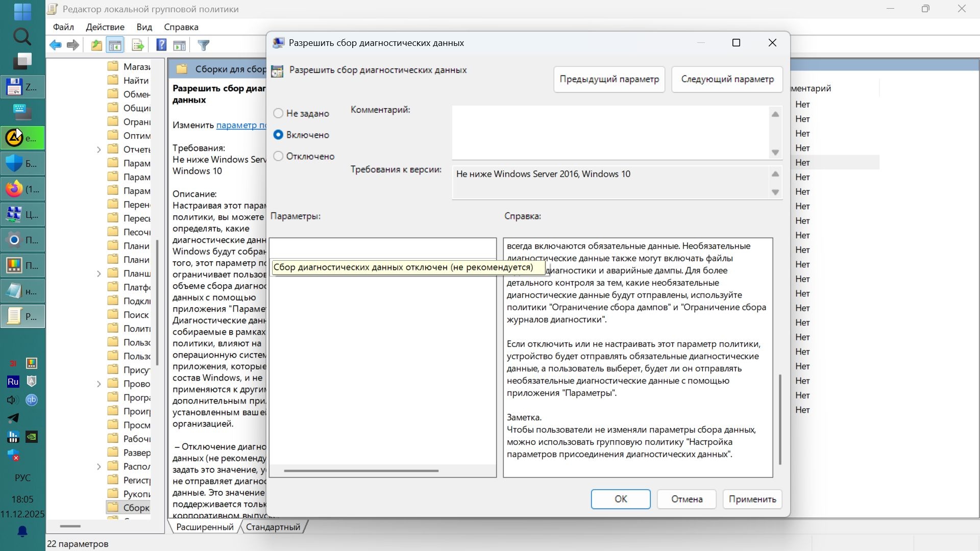
Task: Click the Back arrow in the toolbar
Action: click(x=55, y=45)
